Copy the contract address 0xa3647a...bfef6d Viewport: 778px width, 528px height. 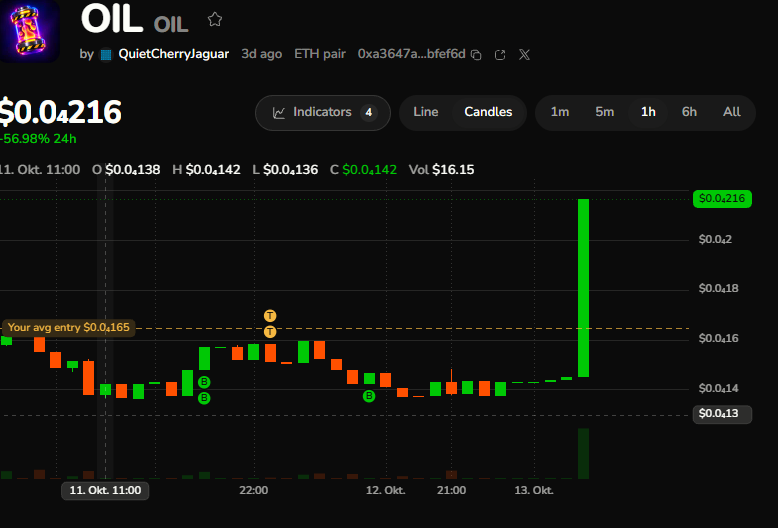pyautogui.click(x=476, y=55)
